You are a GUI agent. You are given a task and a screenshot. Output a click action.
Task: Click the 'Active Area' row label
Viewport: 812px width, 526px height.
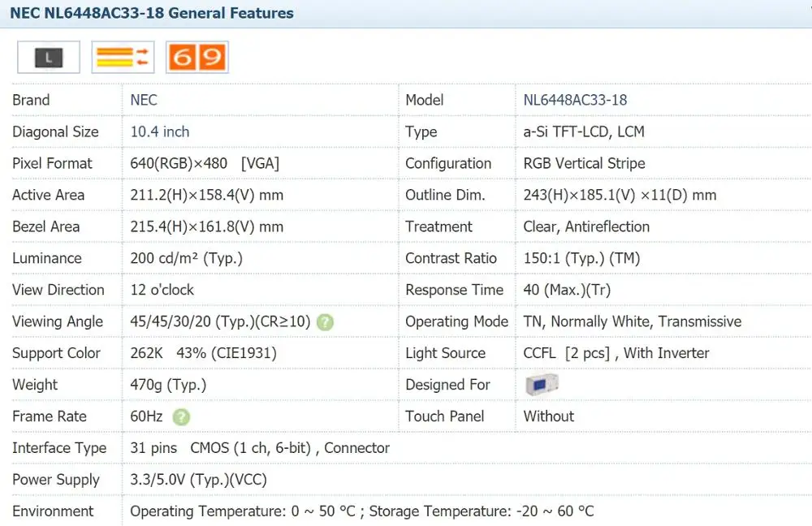pyautogui.click(x=48, y=195)
